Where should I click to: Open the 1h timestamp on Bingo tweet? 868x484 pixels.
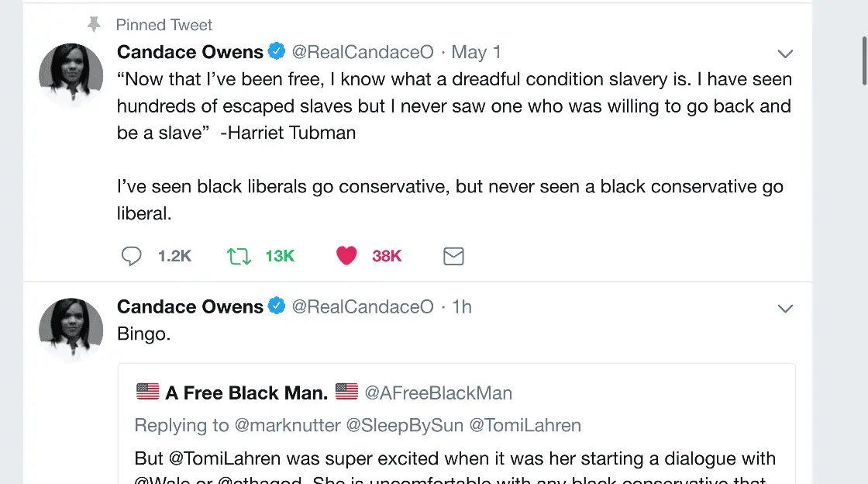point(461,306)
